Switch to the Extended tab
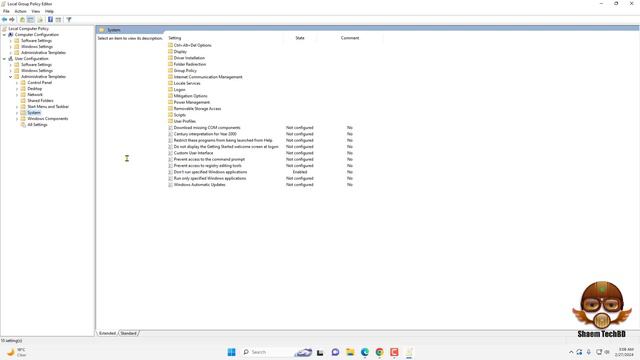This screenshot has width=640, height=360. point(107,333)
